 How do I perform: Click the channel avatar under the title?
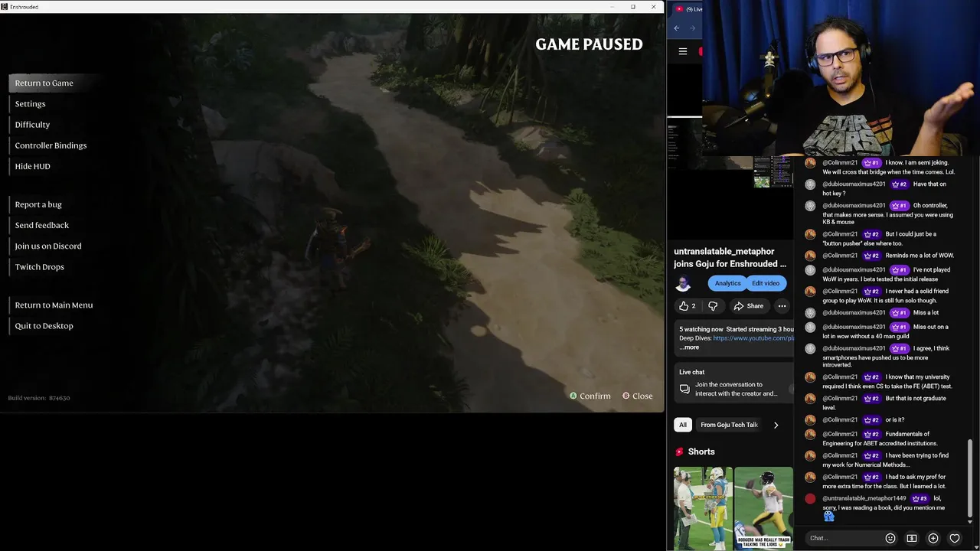click(x=683, y=283)
